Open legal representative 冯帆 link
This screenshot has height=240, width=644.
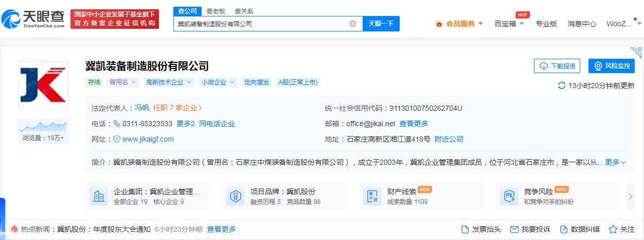point(142,108)
